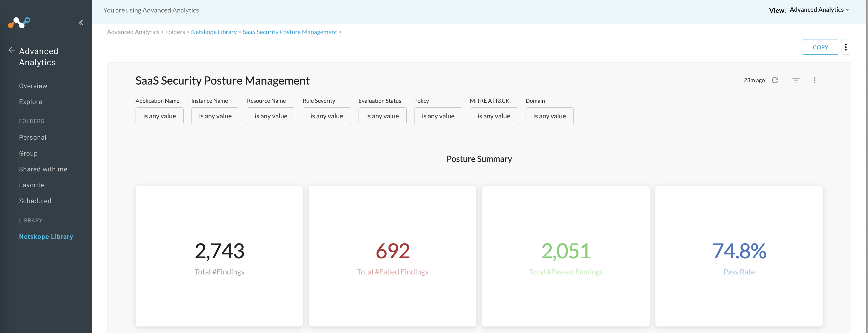Open the Group folder

coord(28,153)
